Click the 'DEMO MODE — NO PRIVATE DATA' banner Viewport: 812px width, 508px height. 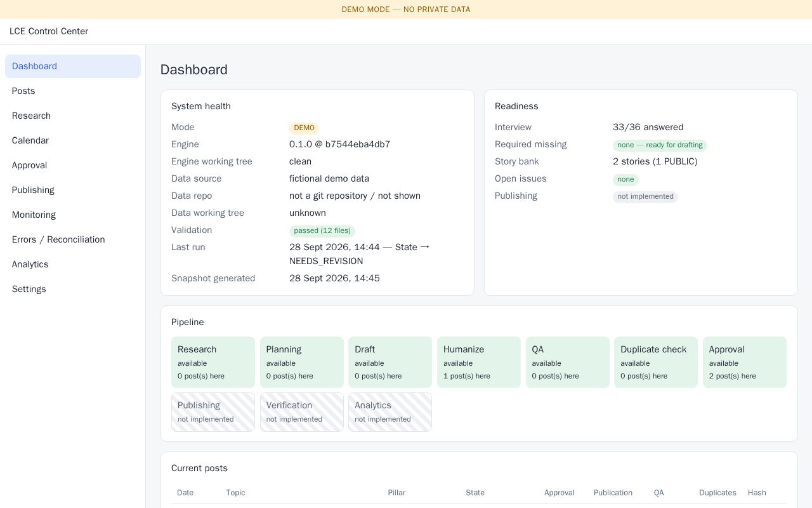tap(406, 10)
